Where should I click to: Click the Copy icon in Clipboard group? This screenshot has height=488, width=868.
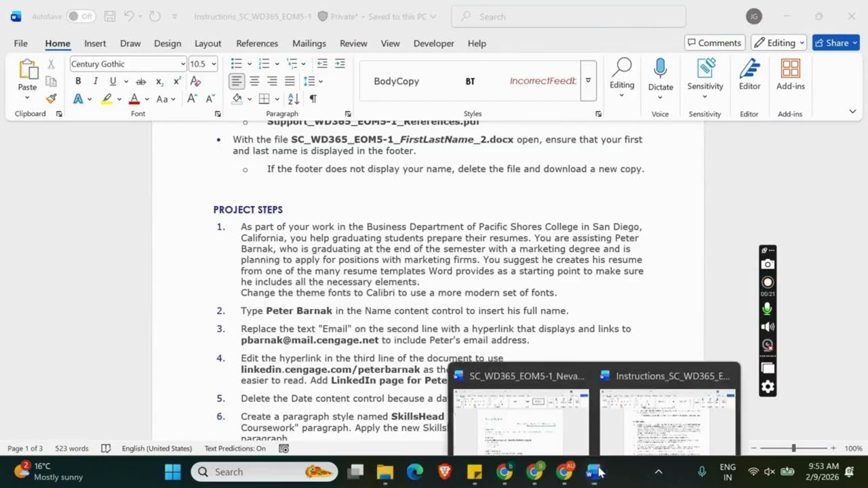click(x=51, y=81)
